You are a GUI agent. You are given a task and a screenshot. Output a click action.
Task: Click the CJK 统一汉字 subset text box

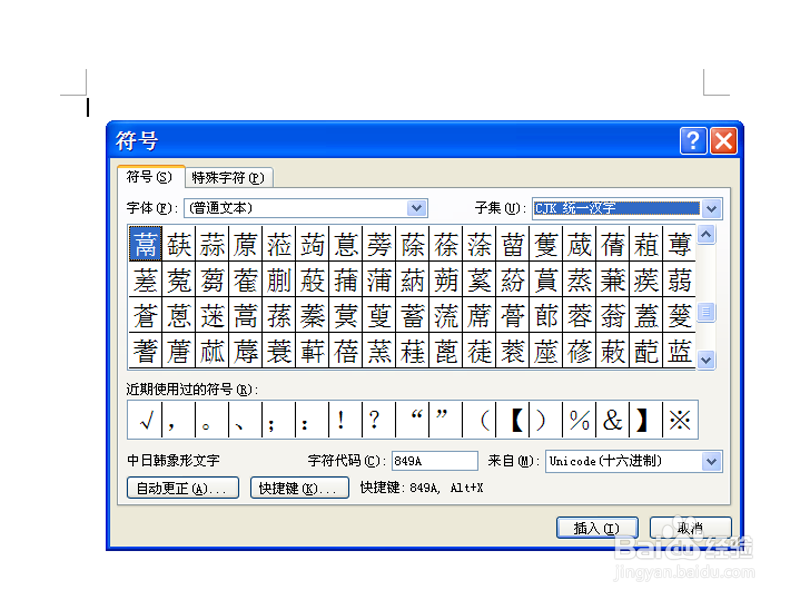click(x=617, y=208)
